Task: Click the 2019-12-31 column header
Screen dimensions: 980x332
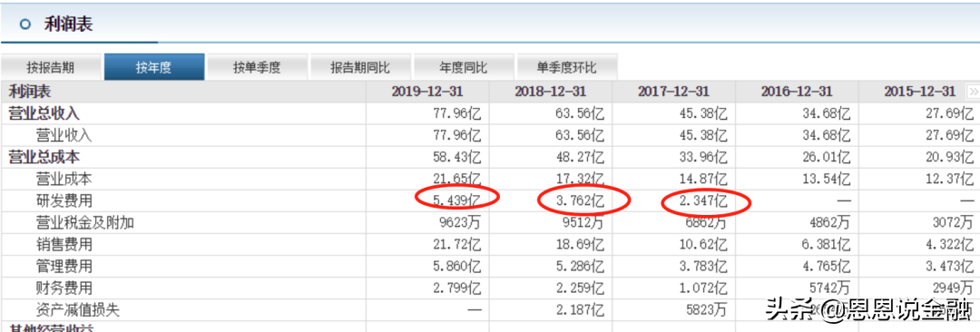Action: [427, 92]
